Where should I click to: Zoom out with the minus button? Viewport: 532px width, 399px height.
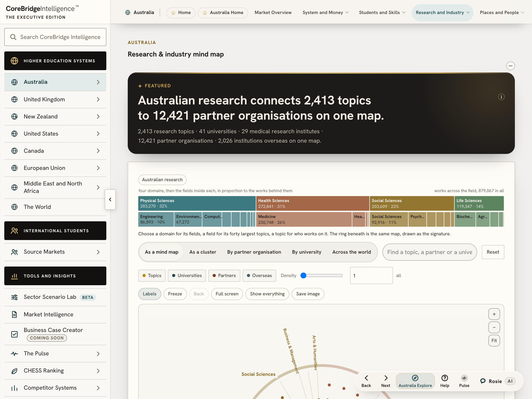(x=494, y=327)
